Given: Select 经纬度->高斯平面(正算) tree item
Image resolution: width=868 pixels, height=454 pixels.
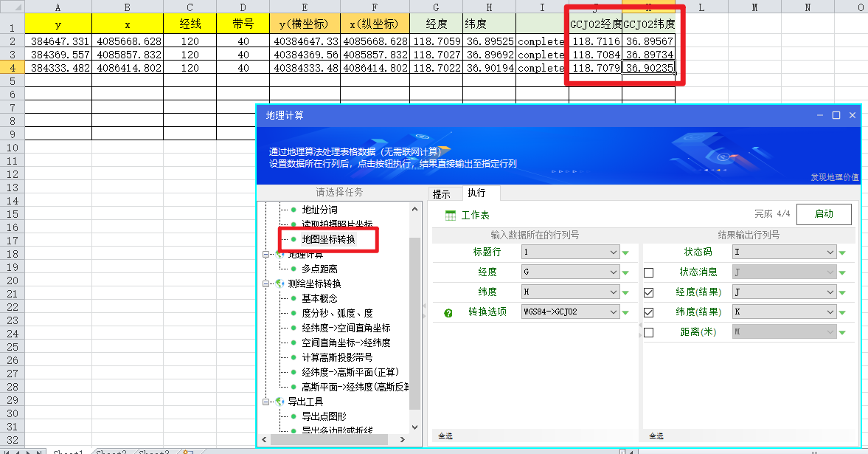Looking at the screenshot, I should point(350,372).
